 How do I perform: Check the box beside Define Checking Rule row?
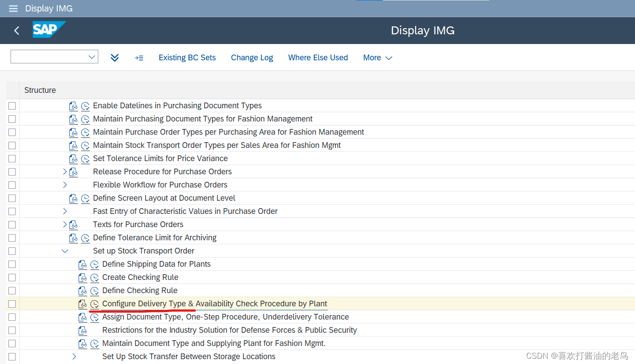(x=12, y=290)
